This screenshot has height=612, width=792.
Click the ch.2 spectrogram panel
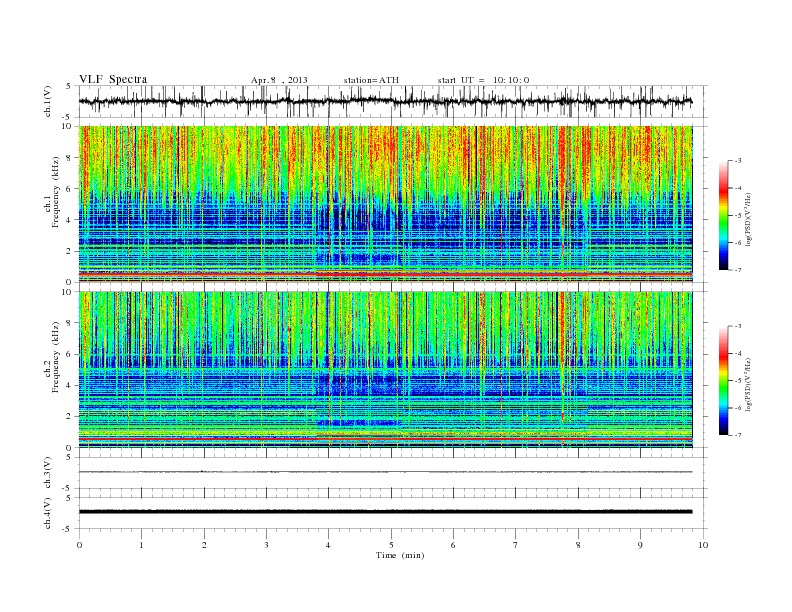coord(385,369)
